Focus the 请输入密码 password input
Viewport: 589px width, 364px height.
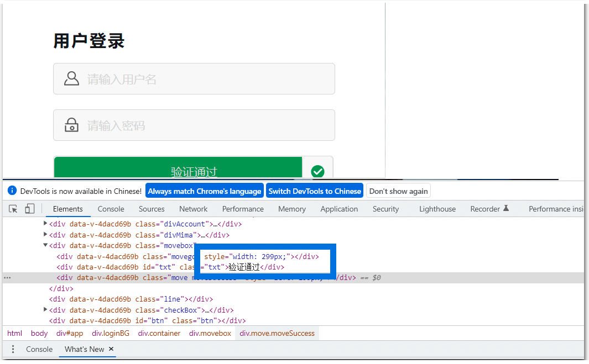(x=194, y=125)
